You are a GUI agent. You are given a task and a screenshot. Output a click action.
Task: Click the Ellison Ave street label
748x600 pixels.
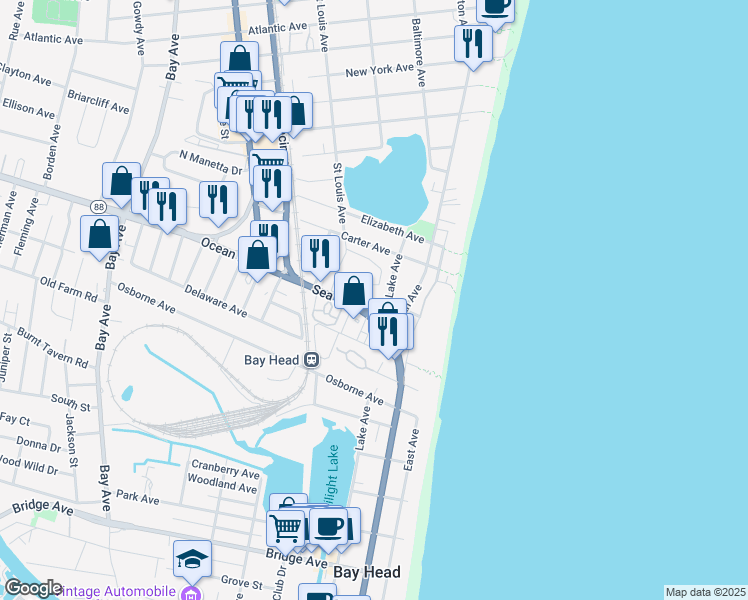(29, 108)
